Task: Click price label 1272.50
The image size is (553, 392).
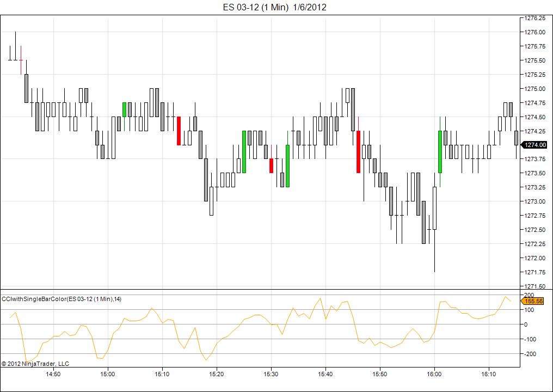Action: pos(536,230)
